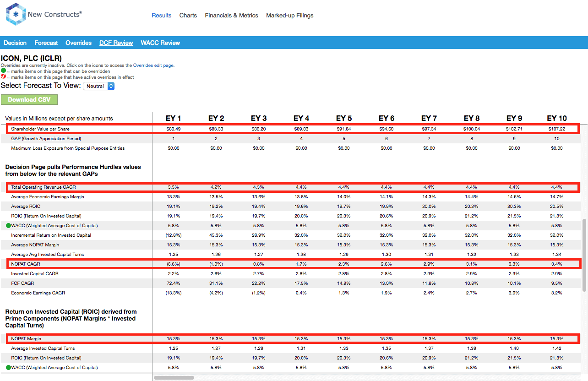
Task: Click the FCF CAGR row label
Action: tap(22, 283)
